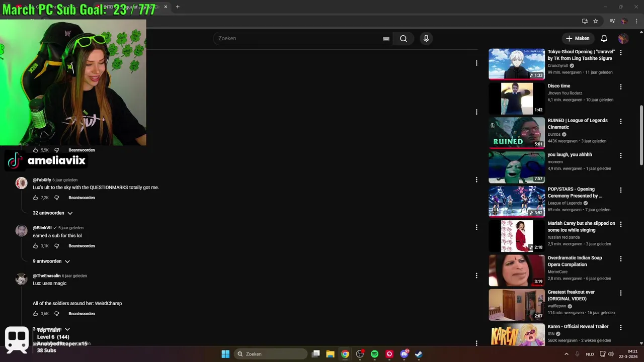This screenshot has height=362, width=644.
Task: Open more options for Overdramatic Indian Soap video
Action: (621, 258)
